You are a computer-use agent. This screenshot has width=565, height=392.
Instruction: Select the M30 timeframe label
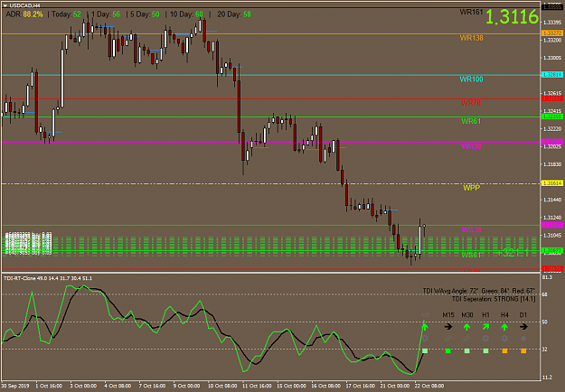click(x=467, y=315)
